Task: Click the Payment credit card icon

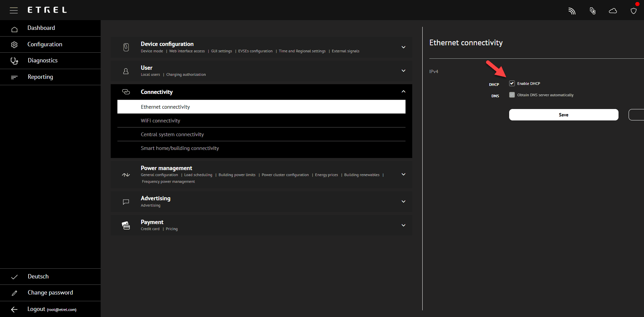Action: [x=126, y=225]
